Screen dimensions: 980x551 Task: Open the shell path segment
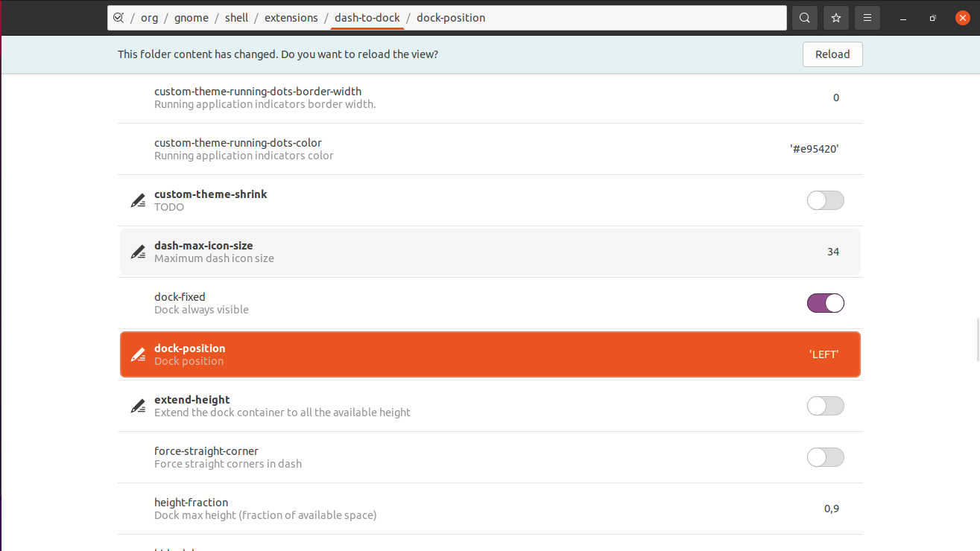click(236, 17)
